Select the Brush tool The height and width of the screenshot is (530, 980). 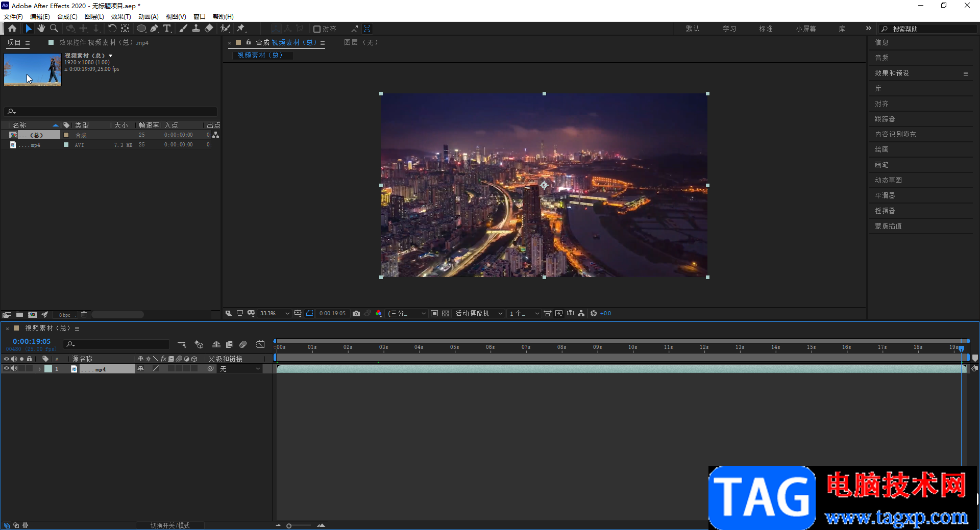click(183, 29)
